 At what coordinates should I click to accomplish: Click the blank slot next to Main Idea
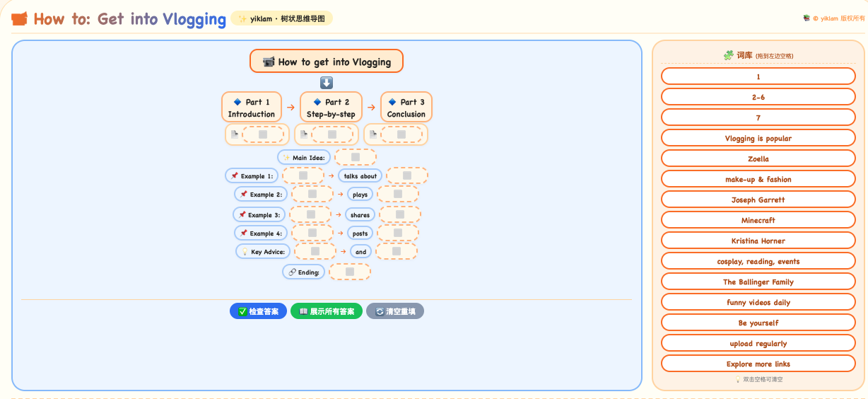click(x=356, y=157)
